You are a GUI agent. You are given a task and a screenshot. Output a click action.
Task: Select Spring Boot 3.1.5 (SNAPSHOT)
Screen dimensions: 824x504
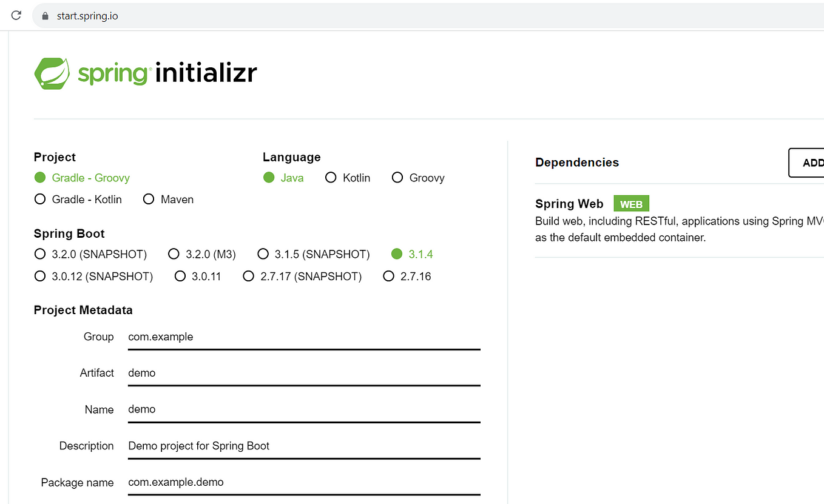263,254
